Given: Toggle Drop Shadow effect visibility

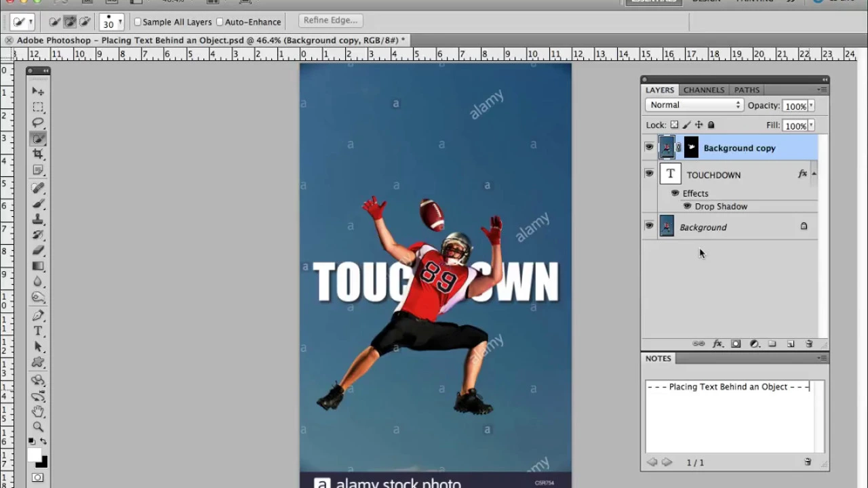Looking at the screenshot, I should [x=687, y=206].
